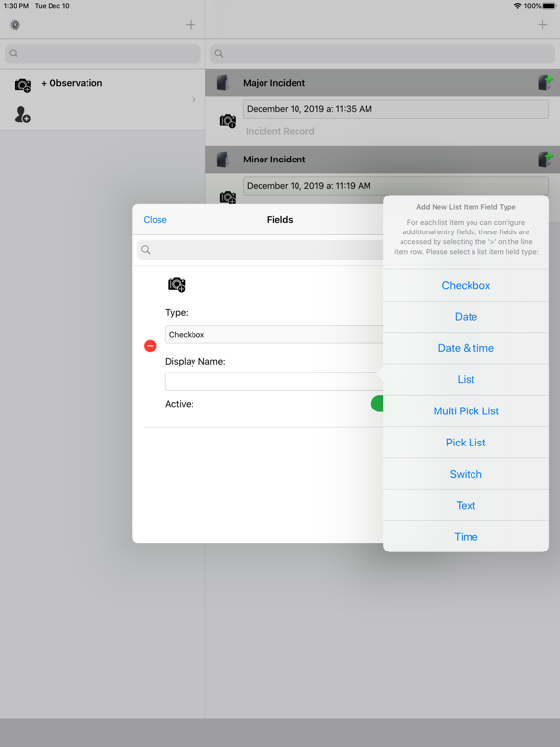This screenshot has height=747, width=560.
Task: Click the December 10 11:35 AM date field
Action: point(397,109)
